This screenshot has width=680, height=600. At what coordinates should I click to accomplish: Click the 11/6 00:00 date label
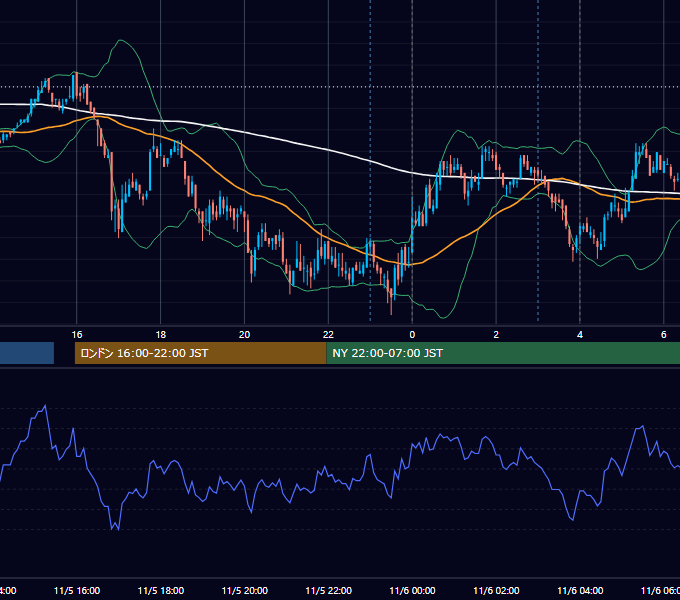[x=412, y=590]
